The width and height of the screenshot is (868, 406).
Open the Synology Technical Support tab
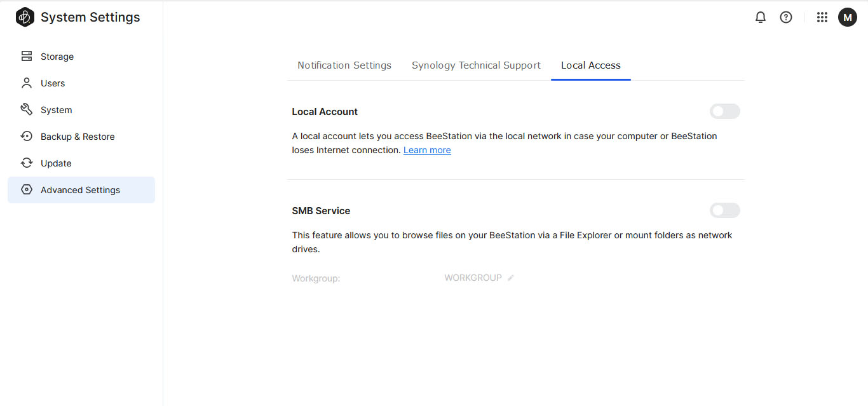(x=476, y=65)
